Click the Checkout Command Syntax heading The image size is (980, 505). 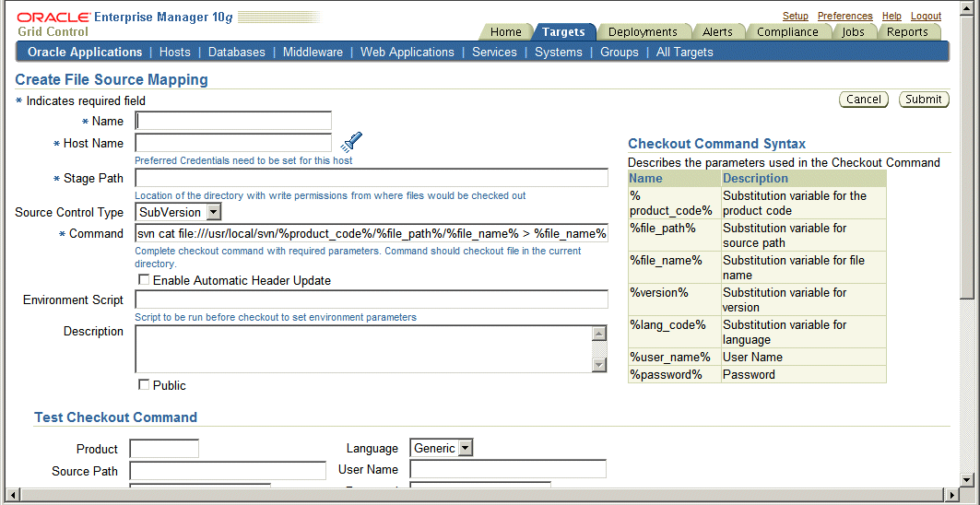tap(717, 144)
